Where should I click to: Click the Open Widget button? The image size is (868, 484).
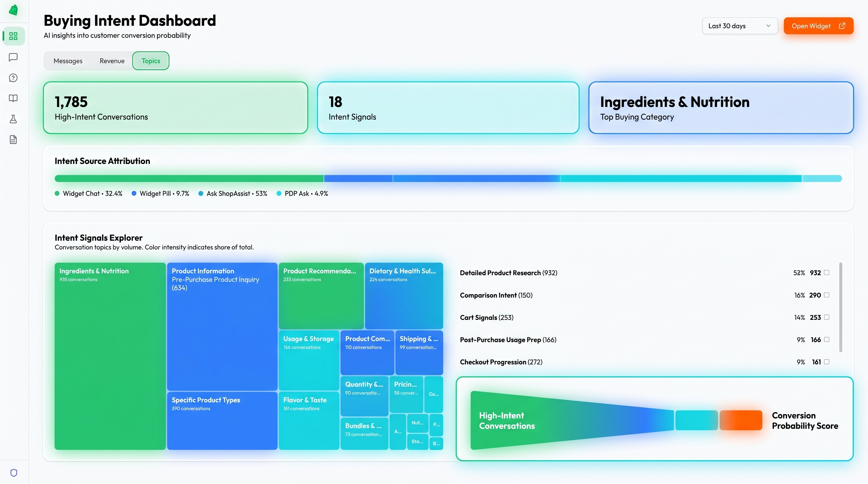(818, 26)
